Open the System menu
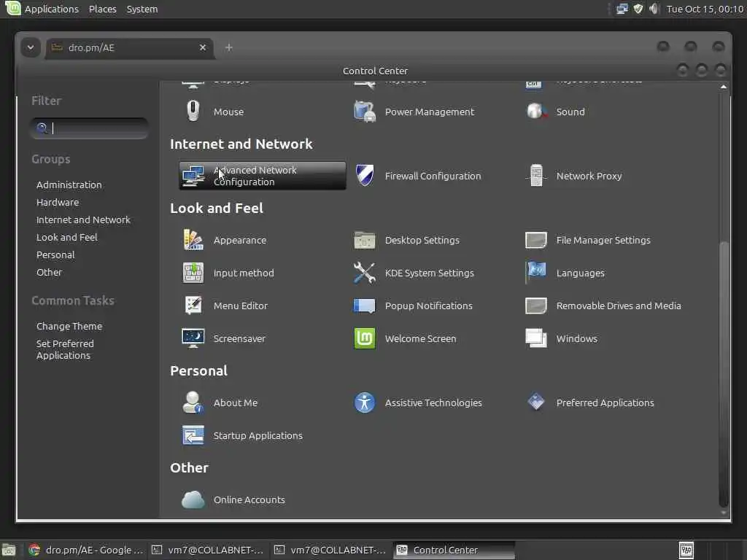 (142, 9)
